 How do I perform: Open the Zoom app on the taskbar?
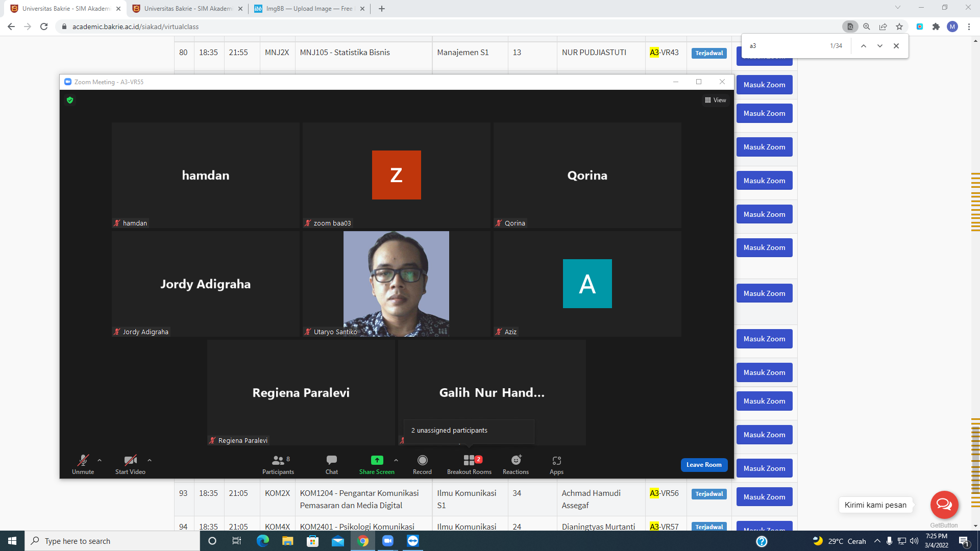point(388,541)
